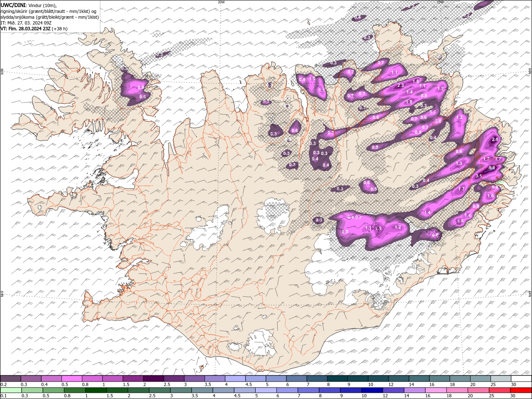Click the light periwinkle 4 swatch in upper legend row

pyautogui.click(x=235, y=378)
